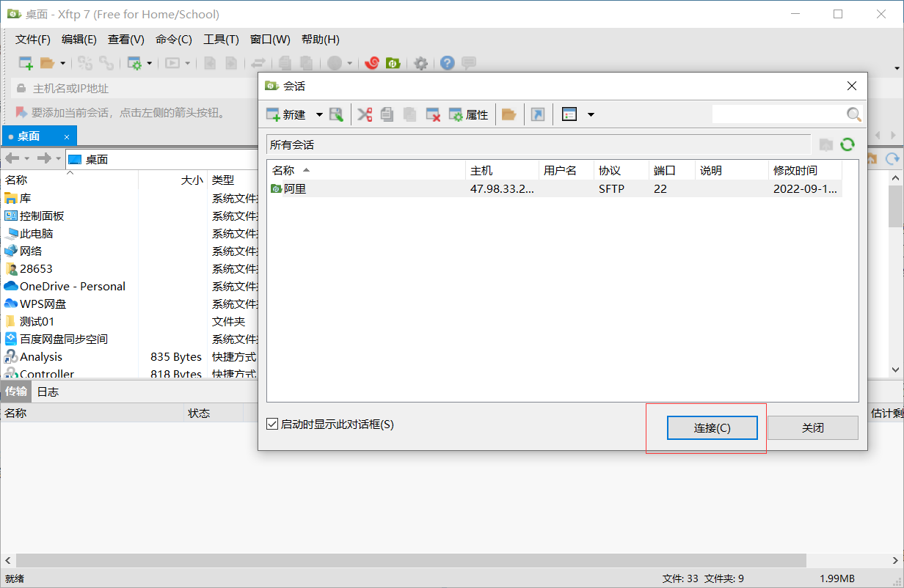This screenshot has width=904, height=588.
Task: Click the list view mode icon in Sessions dialog
Action: [569, 114]
